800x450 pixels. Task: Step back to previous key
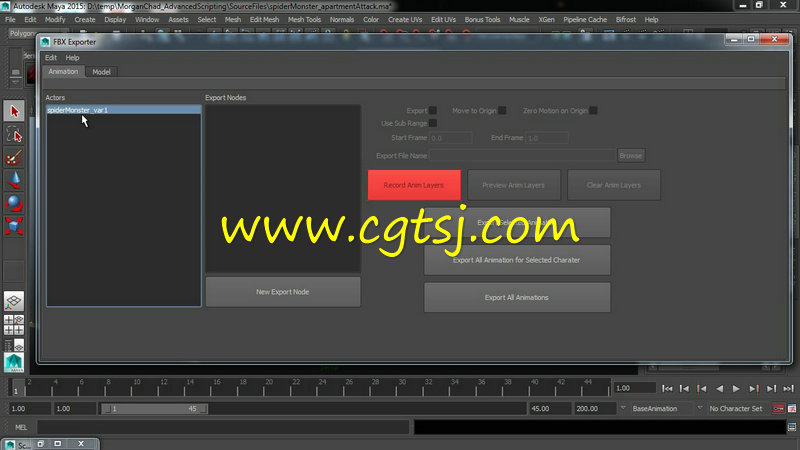(702, 389)
